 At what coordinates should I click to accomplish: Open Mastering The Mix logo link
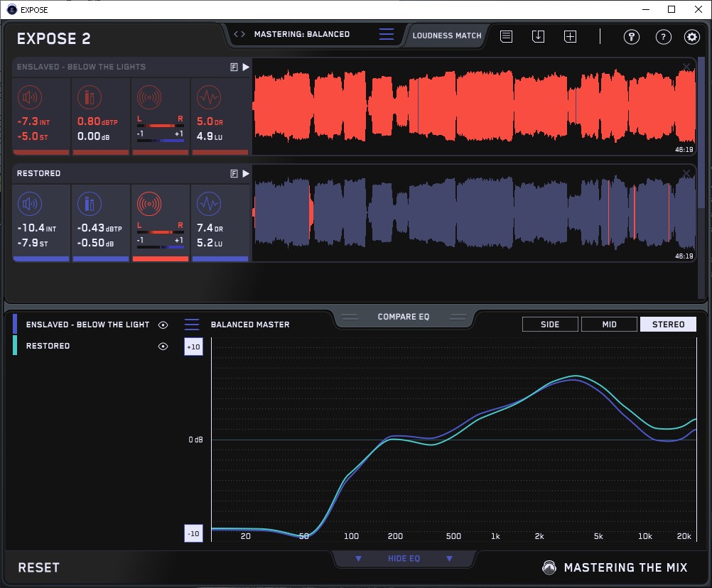pyautogui.click(x=615, y=567)
